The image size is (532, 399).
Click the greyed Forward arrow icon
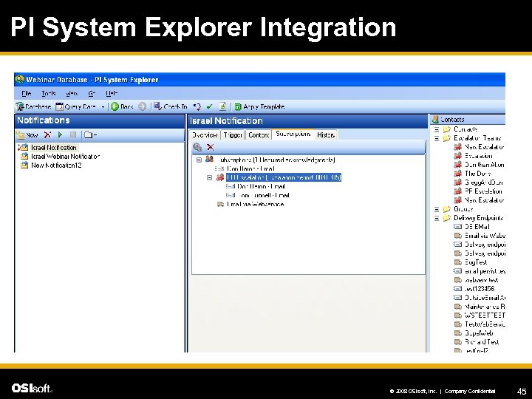(x=143, y=106)
